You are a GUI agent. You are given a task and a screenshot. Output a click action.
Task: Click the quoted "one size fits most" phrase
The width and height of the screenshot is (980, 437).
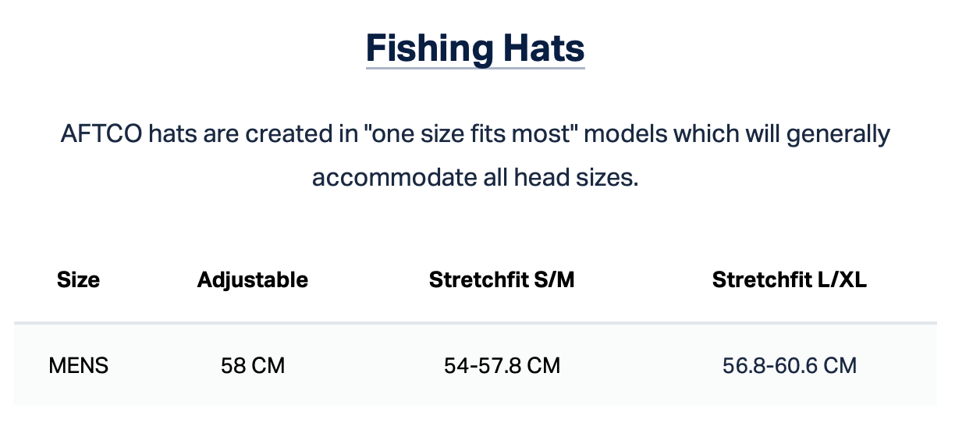[x=465, y=134]
